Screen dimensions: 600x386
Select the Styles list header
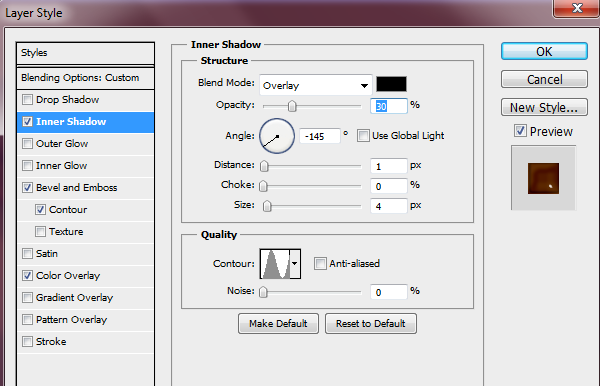point(86,53)
